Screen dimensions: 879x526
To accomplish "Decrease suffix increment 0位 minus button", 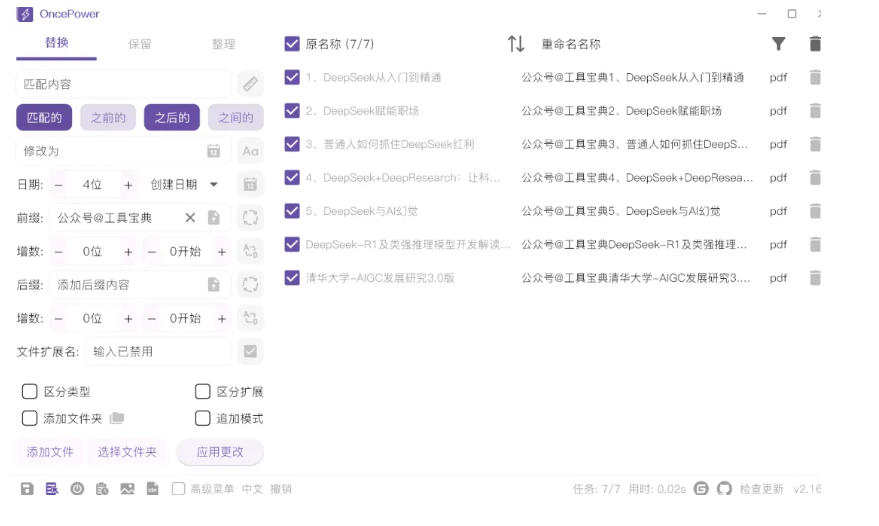I will (58, 318).
